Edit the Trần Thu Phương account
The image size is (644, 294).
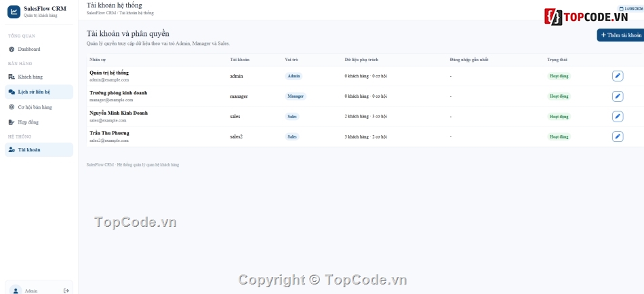(x=618, y=136)
